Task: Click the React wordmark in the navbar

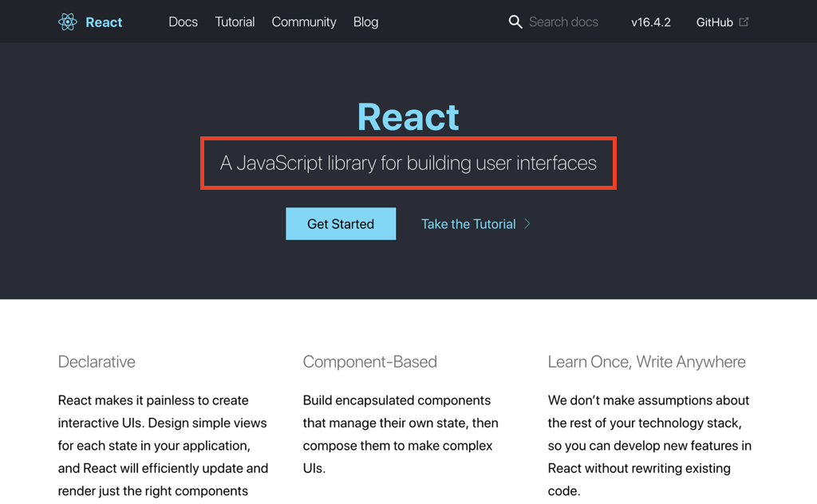Action: 104,22
